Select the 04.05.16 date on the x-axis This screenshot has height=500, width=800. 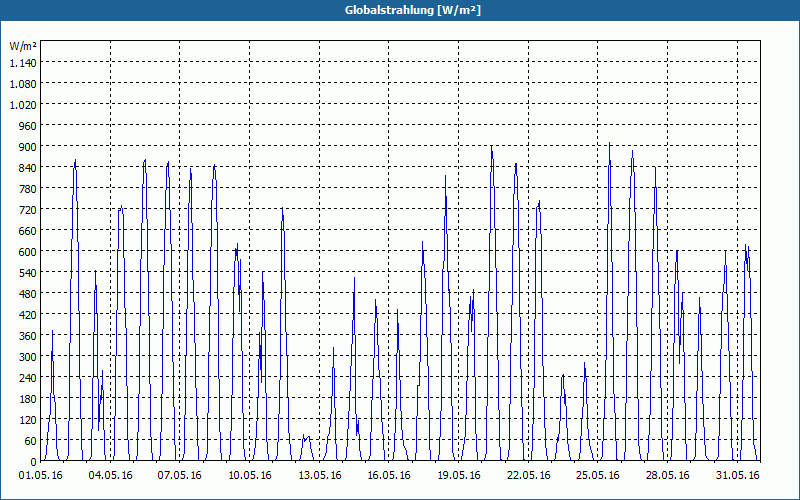pos(110,476)
